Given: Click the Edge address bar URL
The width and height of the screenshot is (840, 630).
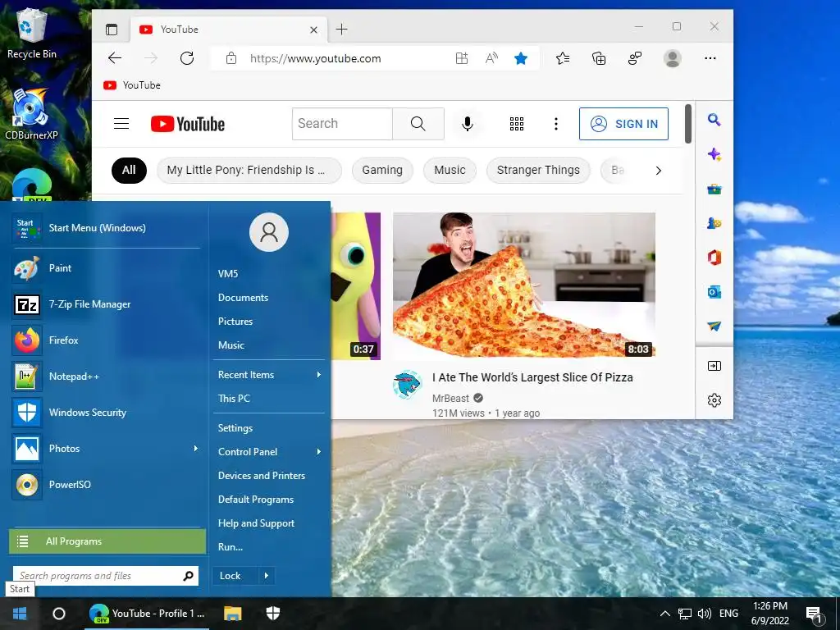Looking at the screenshot, I should click(x=316, y=58).
